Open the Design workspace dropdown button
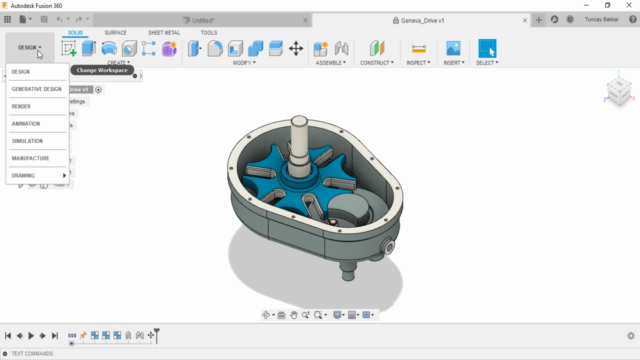640x360 pixels. (x=30, y=47)
